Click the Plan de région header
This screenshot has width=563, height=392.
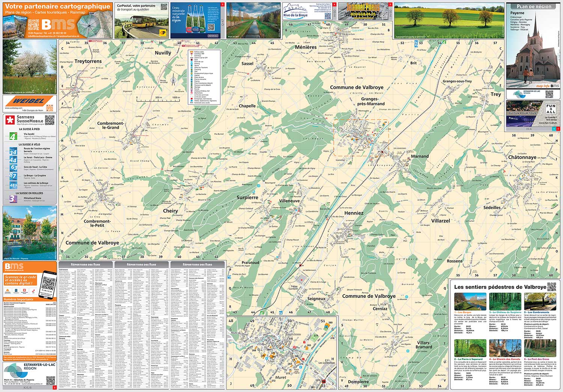[x=534, y=6]
